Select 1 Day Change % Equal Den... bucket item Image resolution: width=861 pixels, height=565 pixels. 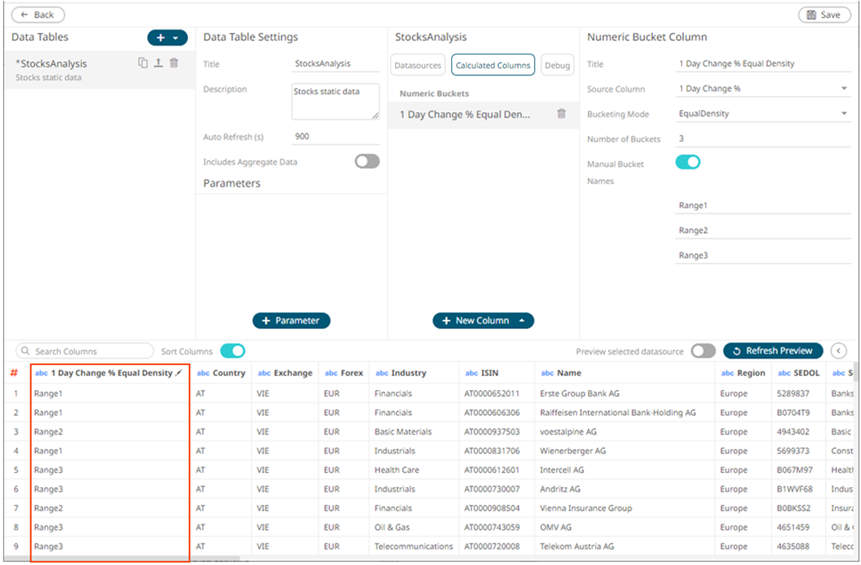click(483, 114)
